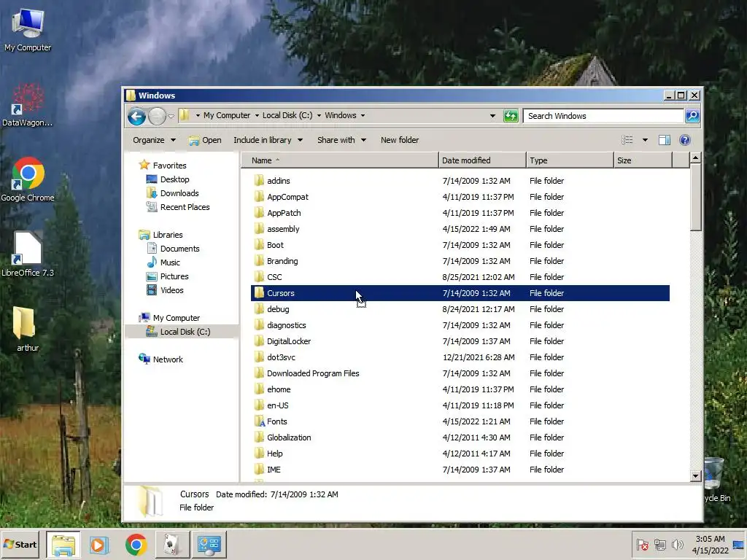Open the control panel taskbar icon
This screenshot has height=560, width=747.
[209, 545]
